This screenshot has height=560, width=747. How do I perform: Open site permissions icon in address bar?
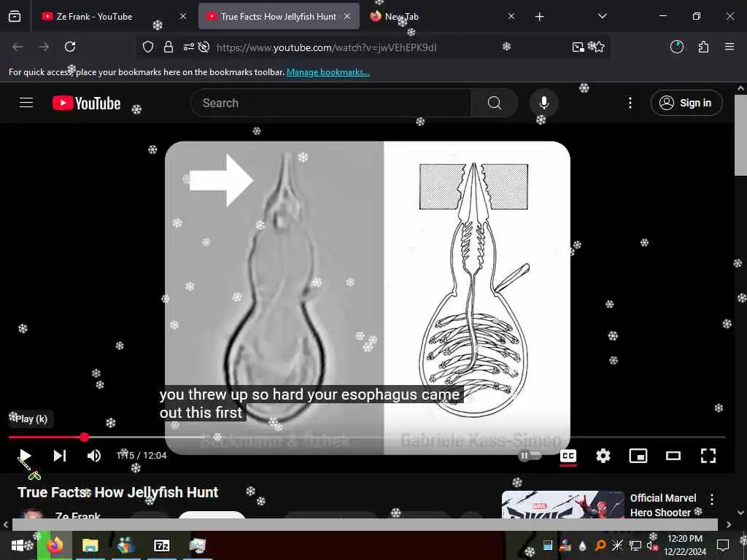[x=189, y=47]
